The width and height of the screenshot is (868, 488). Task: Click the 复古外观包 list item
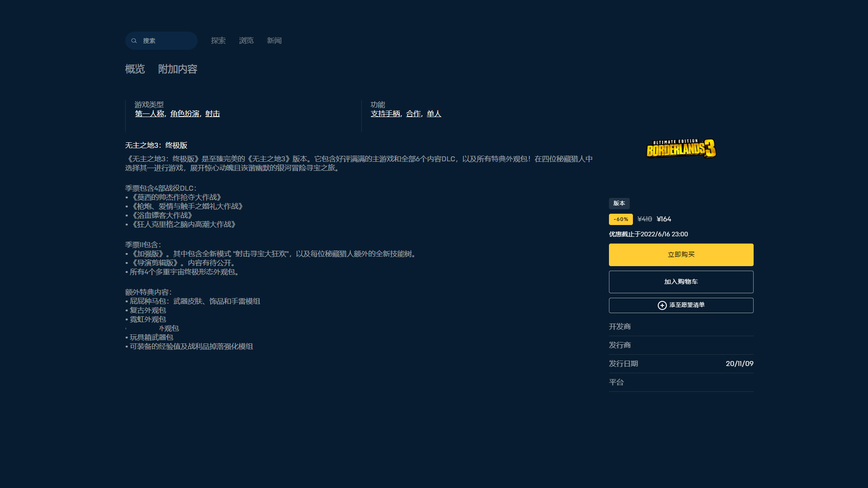coord(146,310)
